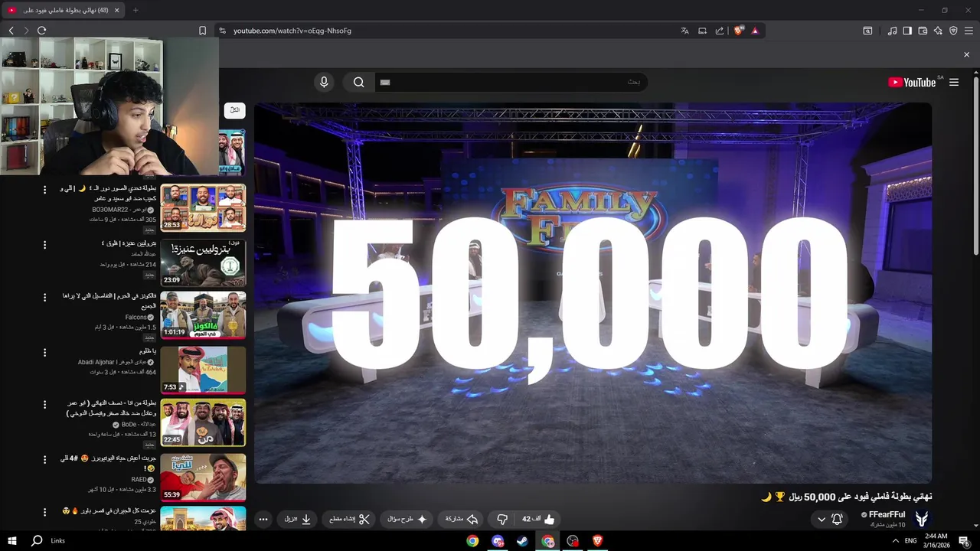Open the YouTube guide hamburger menu
980x551 pixels.
(x=954, y=82)
